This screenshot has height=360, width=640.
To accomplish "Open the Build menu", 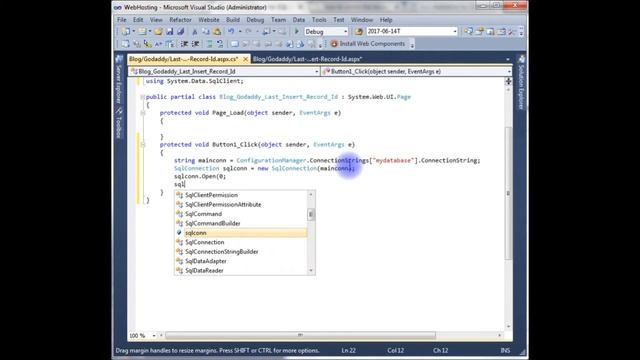I will click(x=233, y=20).
